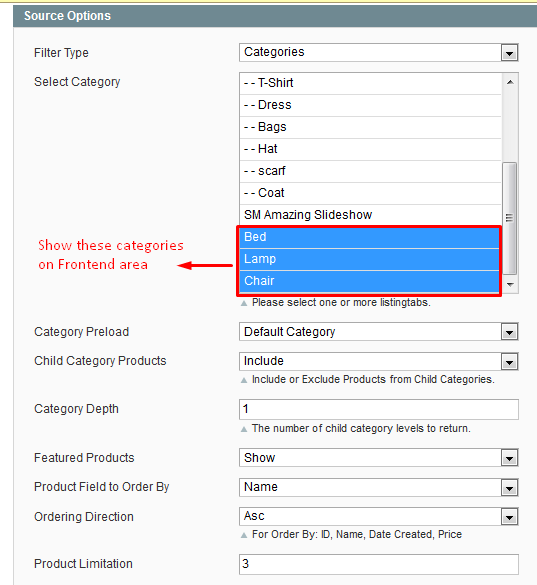Image resolution: width=537 pixels, height=585 pixels.
Task: Click the highlighted Bed category
Action: (369, 237)
